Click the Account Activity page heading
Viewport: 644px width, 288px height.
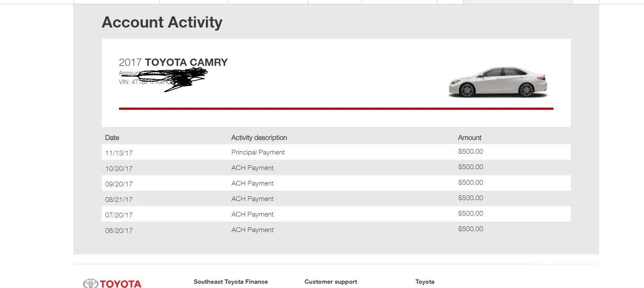[162, 22]
